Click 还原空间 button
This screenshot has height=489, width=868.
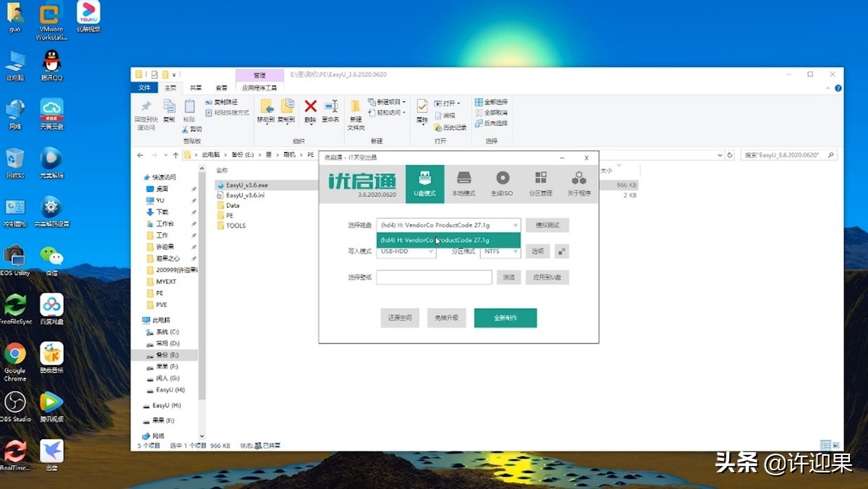400,318
